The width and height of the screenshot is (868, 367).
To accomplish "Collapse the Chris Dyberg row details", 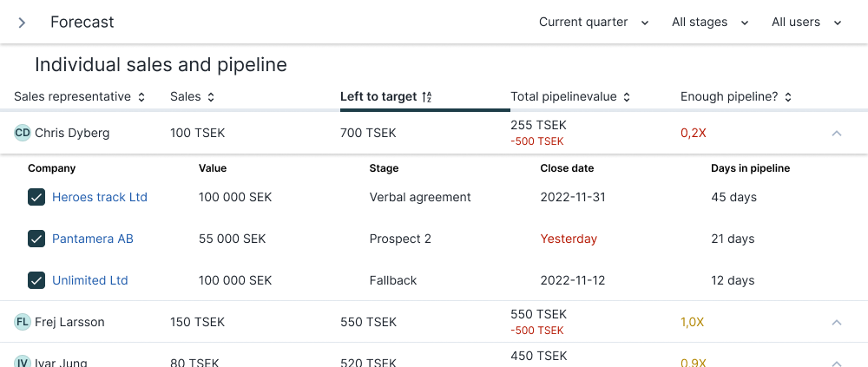I will click(x=837, y=133).
